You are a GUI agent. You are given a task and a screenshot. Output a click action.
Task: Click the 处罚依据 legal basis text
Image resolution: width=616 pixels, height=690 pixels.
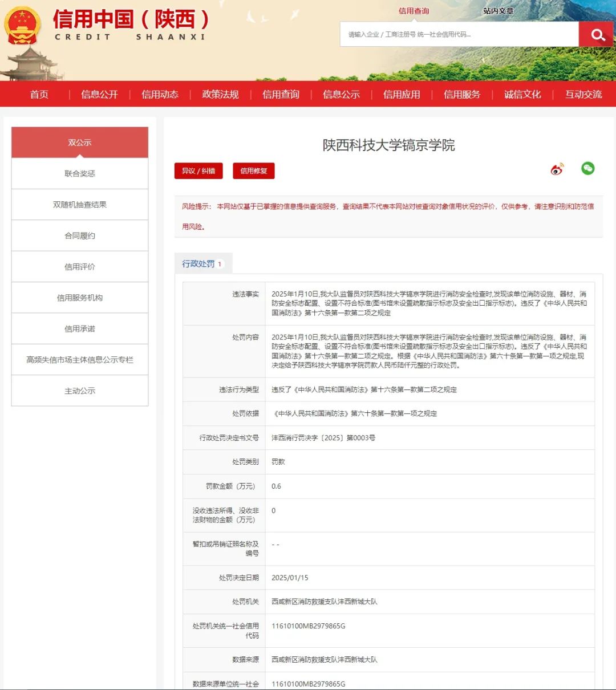point(354,413)
